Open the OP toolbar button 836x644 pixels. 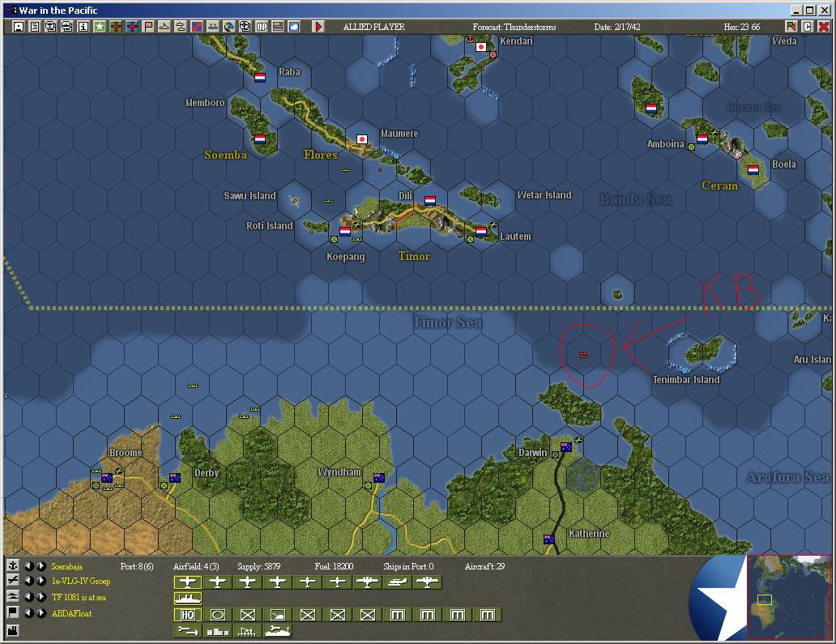point(261,27)
